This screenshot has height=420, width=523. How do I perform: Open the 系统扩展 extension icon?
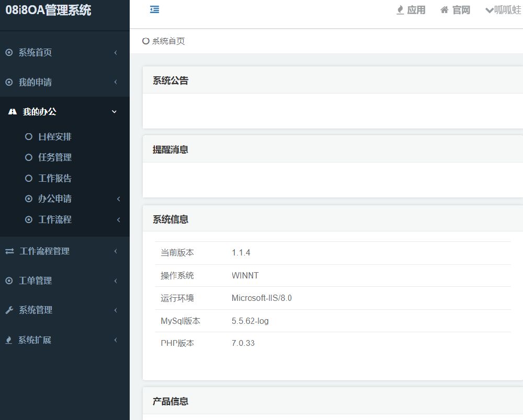pyautogui.click(x=8, y=340)
